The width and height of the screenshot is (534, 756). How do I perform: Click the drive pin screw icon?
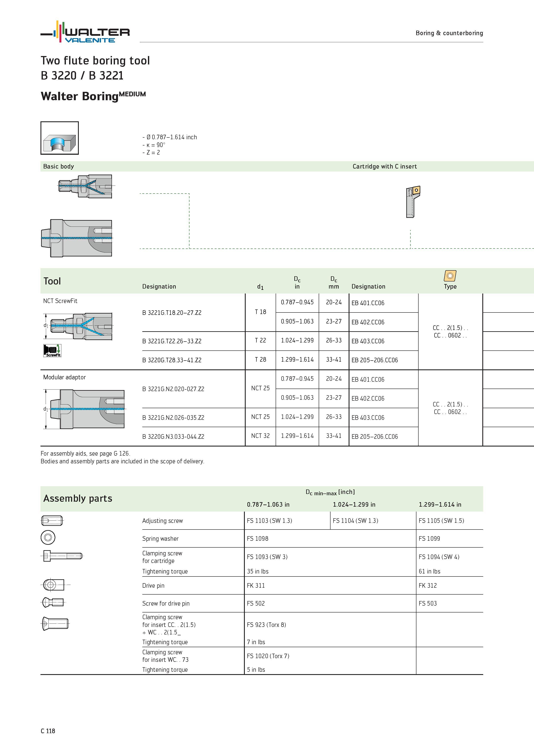point(53,603)
